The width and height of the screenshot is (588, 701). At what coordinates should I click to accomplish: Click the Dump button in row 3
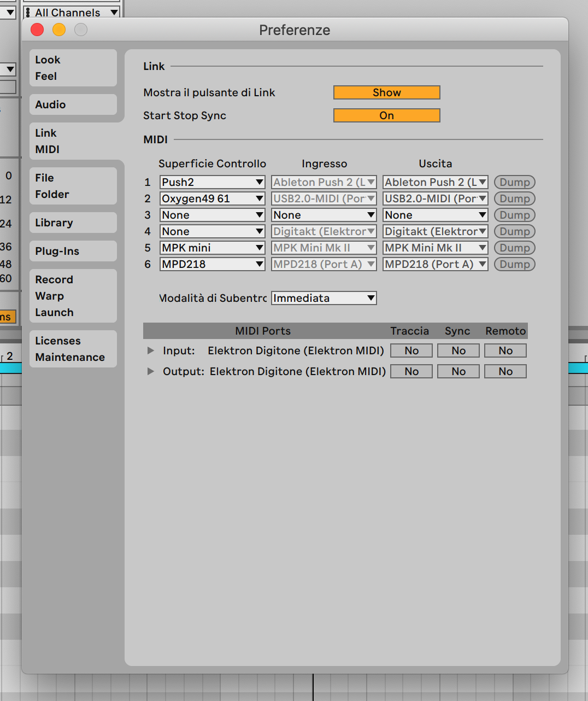[515, 215]
